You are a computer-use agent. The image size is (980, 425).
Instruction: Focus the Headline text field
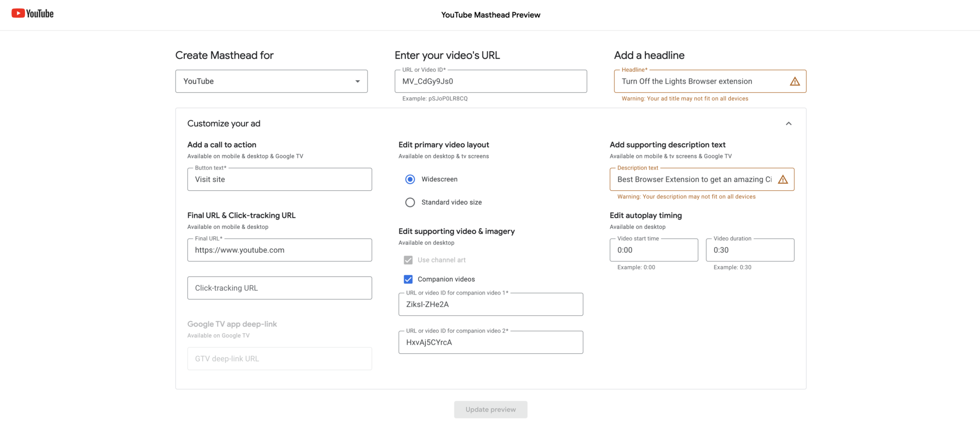[x=701, y=81]
